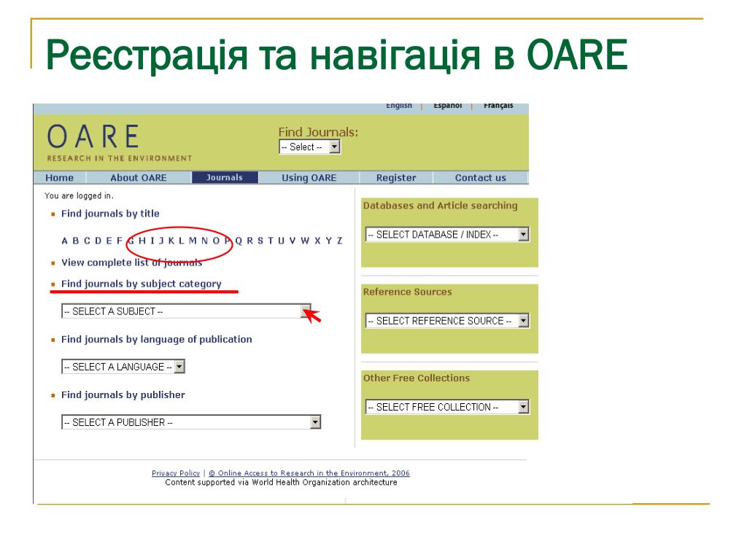This screenshot has width=747, height=560.
Task: Open the Find Journals Select dropdown
Action: point(309,147)
